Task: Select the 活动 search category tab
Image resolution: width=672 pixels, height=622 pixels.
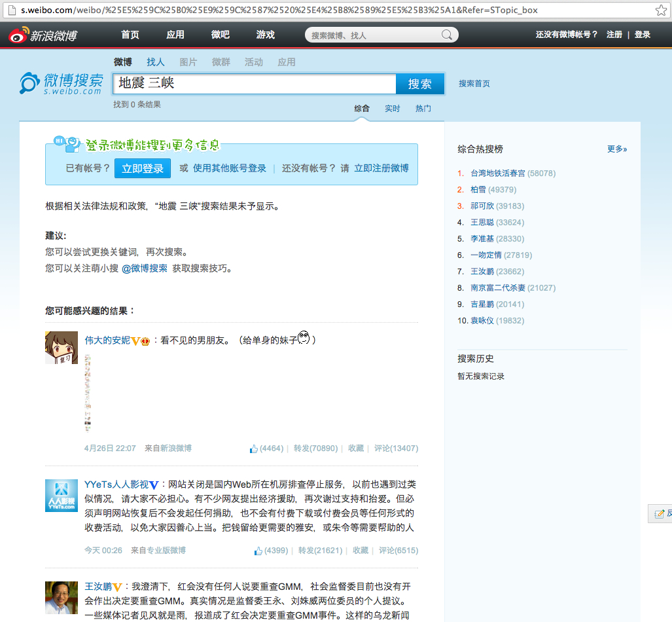Action: tap(254, 62)
